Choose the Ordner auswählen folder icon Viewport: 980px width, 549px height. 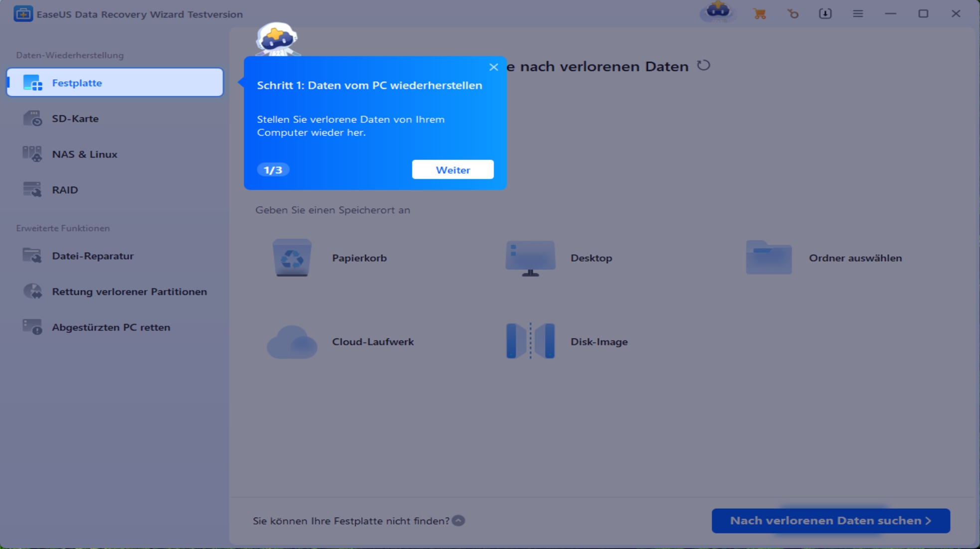(769, 258)
